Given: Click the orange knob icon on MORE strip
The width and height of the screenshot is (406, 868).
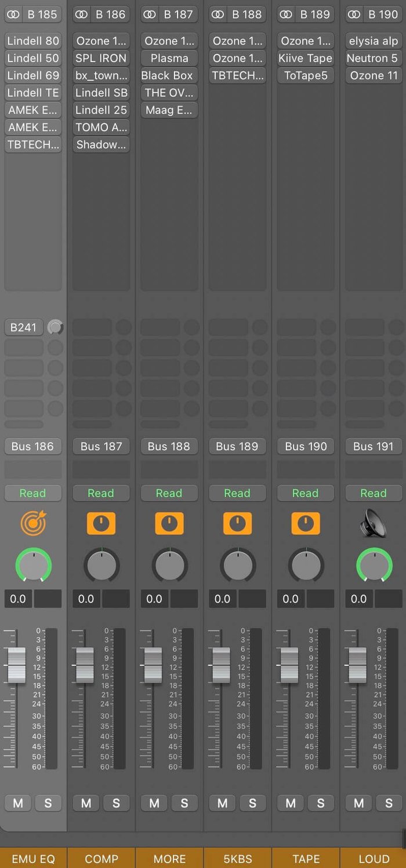Looking at the screenshot, I should pos(169,523).
